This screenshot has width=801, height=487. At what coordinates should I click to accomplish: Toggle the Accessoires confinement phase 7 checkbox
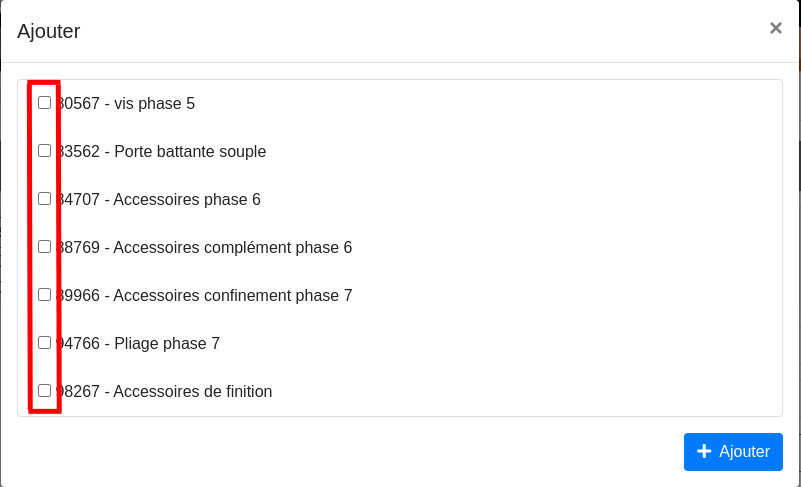45,295
